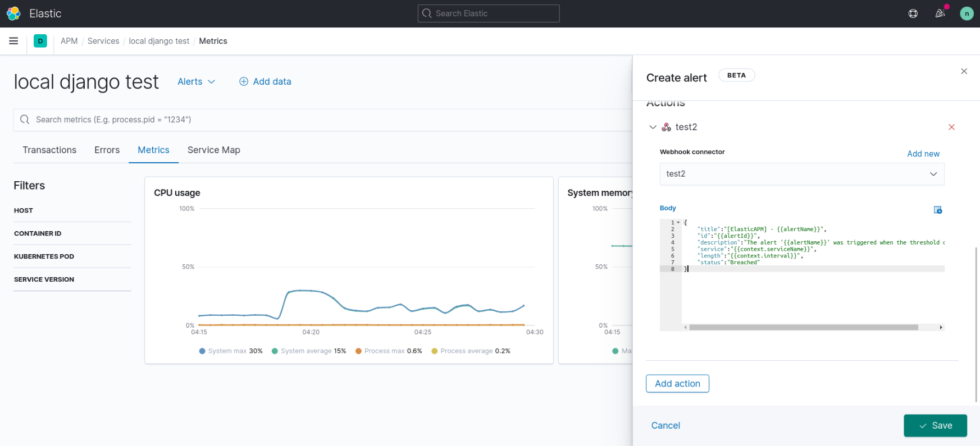This screenshot has height=446, width=980.
Task: Toggle Process max legend item
Action: pyautogui.click(x=389, y=351)
